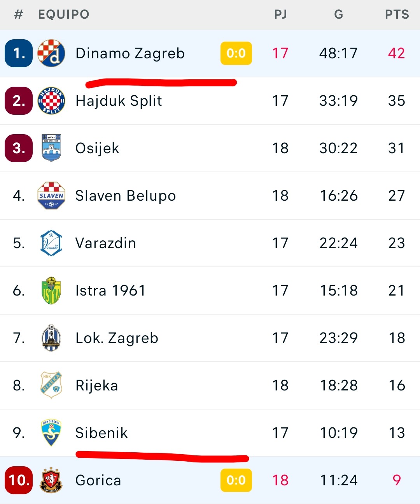Tap the blue position 1 badge

19,53
